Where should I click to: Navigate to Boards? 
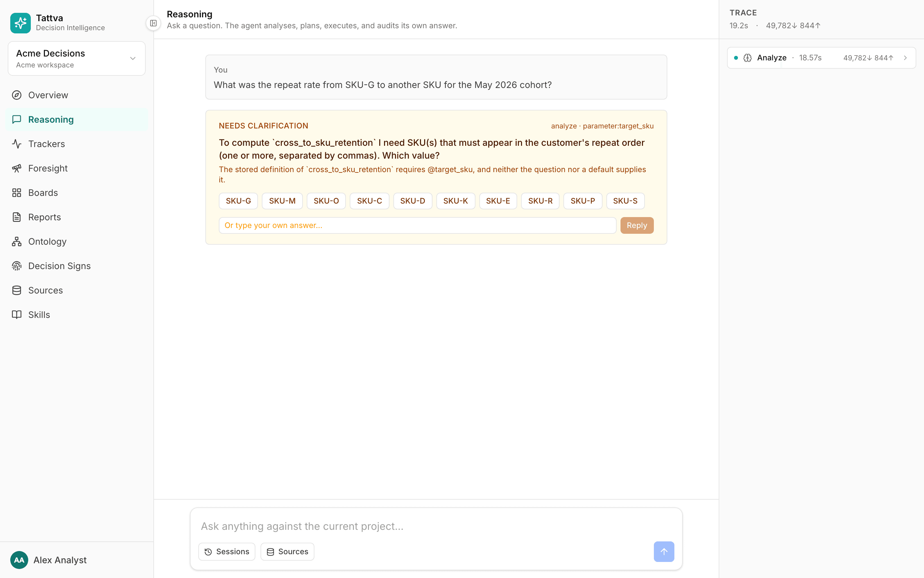[x=76, y=193]
